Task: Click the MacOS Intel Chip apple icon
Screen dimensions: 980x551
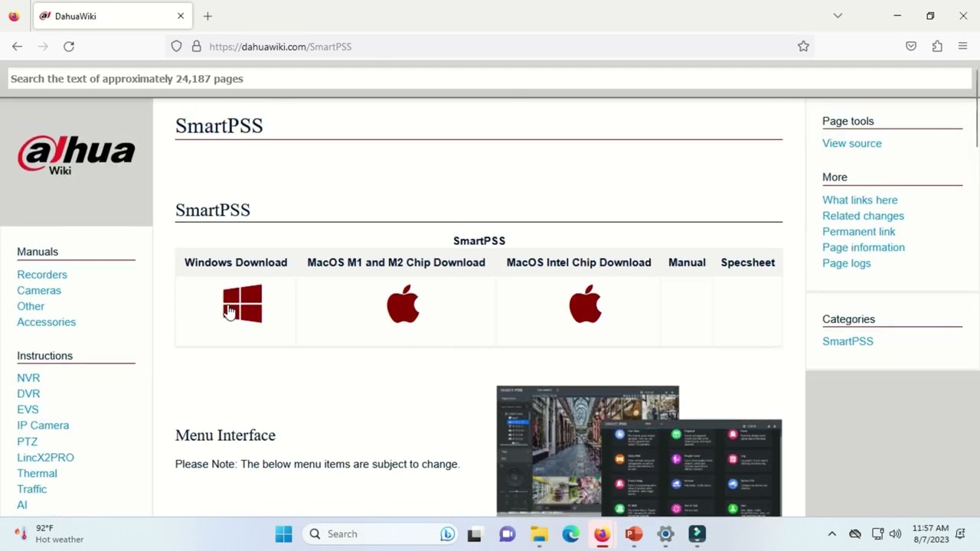Action: (585, 304)
